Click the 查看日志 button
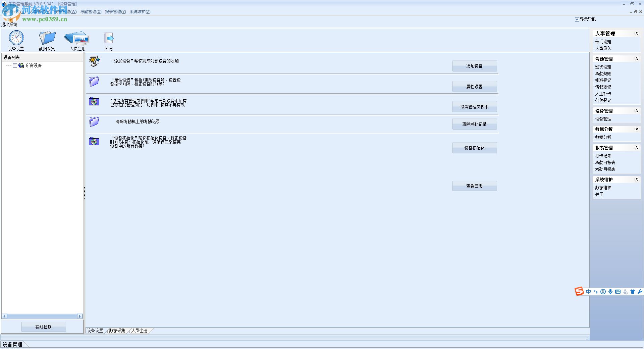 tap(475, 186)
